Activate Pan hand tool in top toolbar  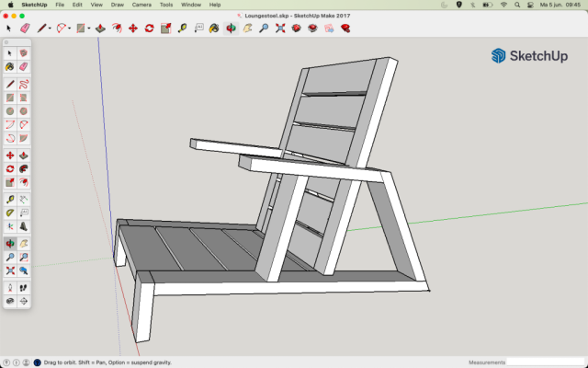247,29
